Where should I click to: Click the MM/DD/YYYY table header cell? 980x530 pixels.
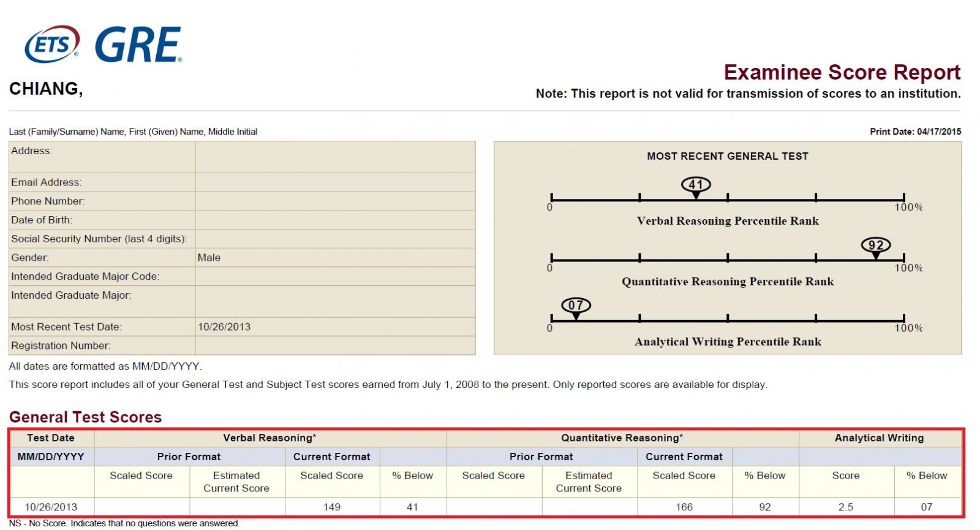[x=51, y=457]
